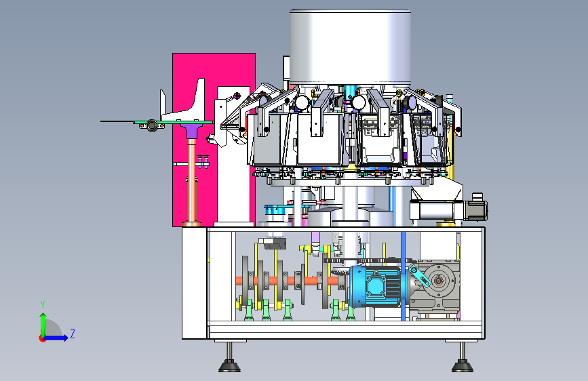Click the red origin ball of the triad
Screen dimensions: 588x381
coord(42,338)
